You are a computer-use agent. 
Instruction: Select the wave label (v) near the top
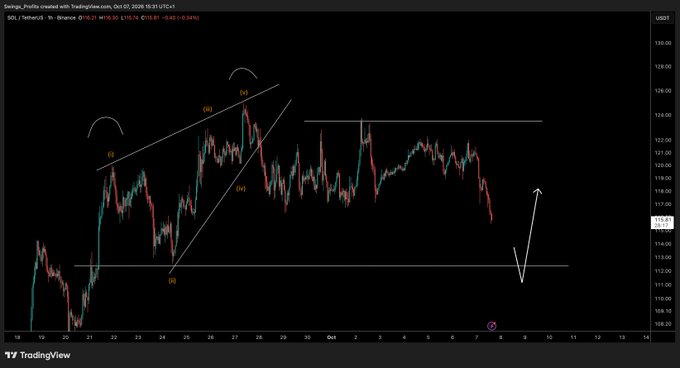244,92
